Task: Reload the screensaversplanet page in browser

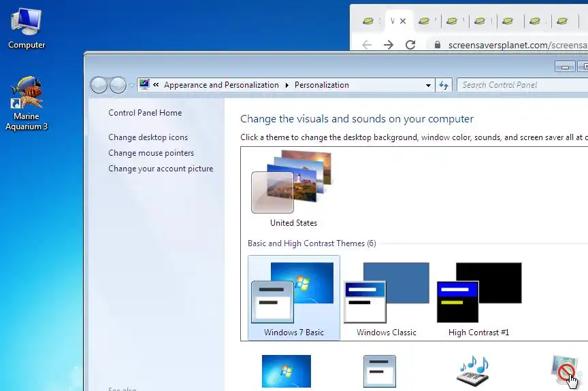Action: click(x=410, y=45)
